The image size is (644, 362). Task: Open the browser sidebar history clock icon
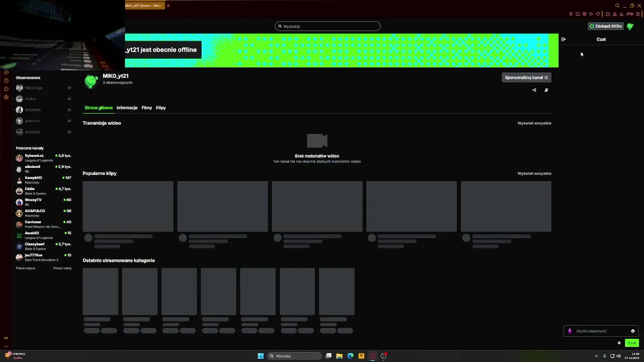point(6,80)
